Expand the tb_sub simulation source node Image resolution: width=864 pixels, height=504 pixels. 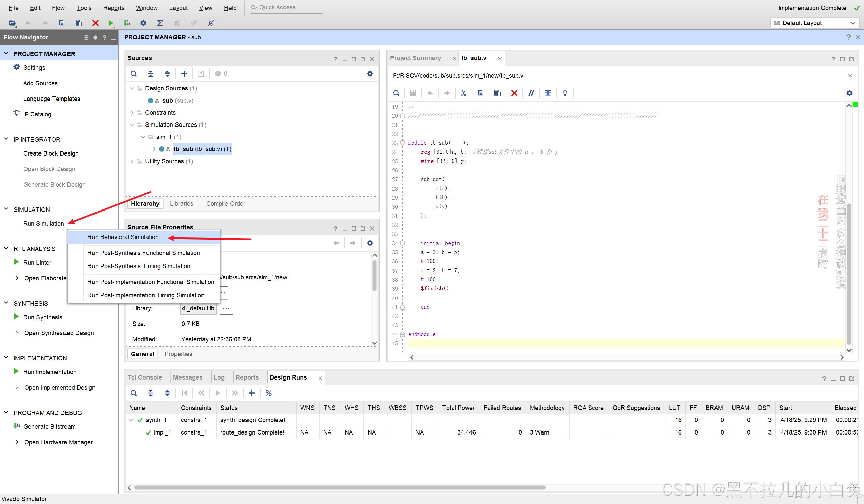(154, 149)
